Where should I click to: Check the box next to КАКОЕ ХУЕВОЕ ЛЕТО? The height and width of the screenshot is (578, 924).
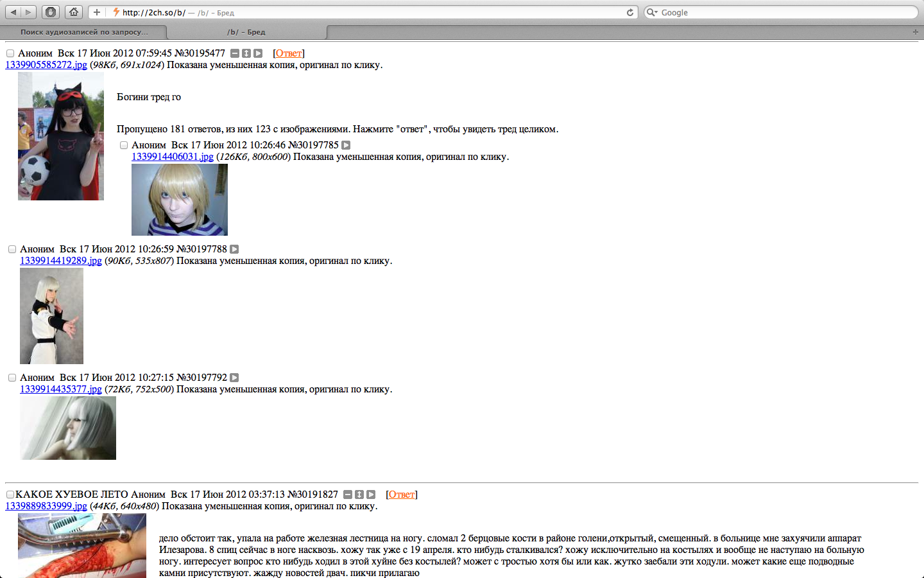coord(10,495)
